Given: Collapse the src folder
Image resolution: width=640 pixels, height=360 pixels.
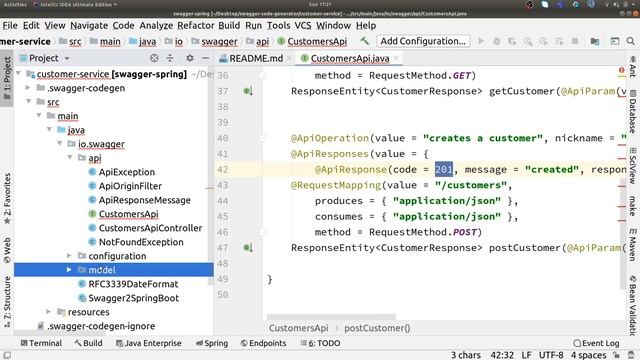Looking at the screenshot, I should point(28,102).
